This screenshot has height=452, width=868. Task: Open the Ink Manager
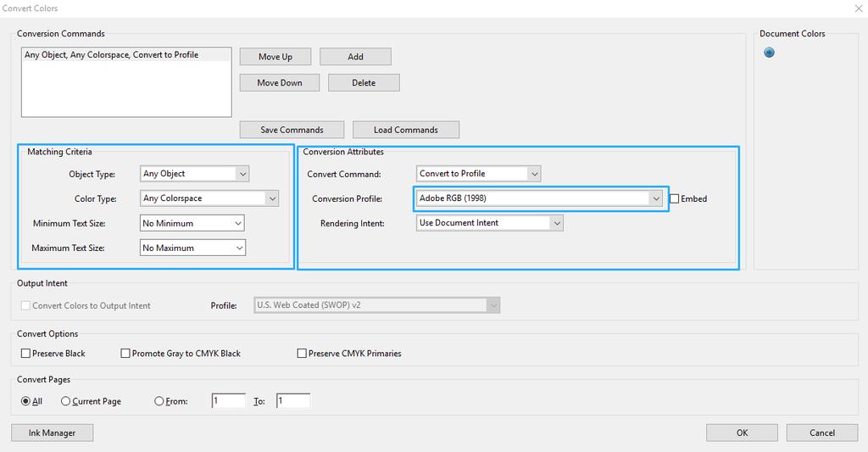pos(52,432)
